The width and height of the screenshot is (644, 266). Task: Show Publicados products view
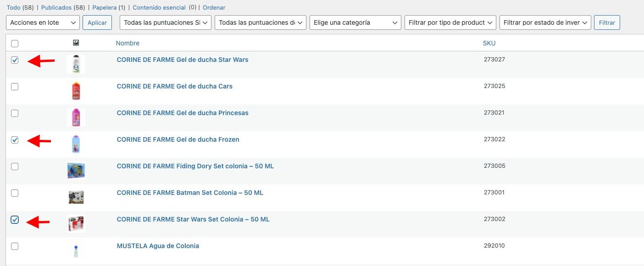point(56,8)
